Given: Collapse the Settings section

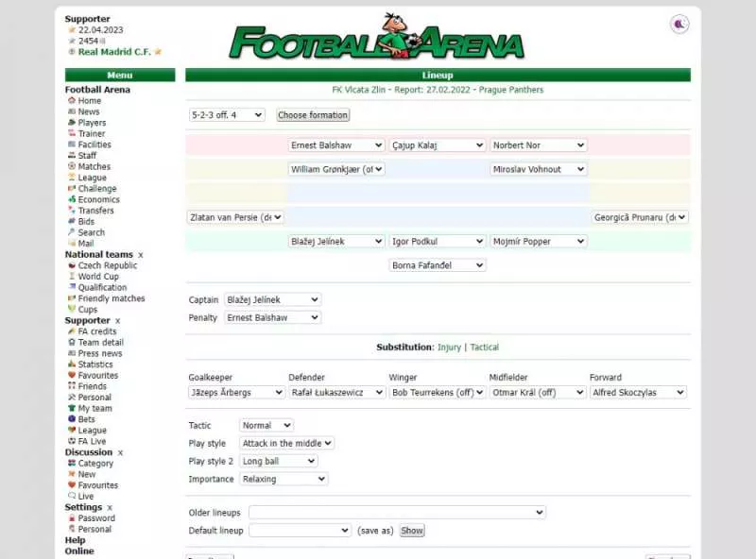Looking at the screenshot, I should (110, 507).
